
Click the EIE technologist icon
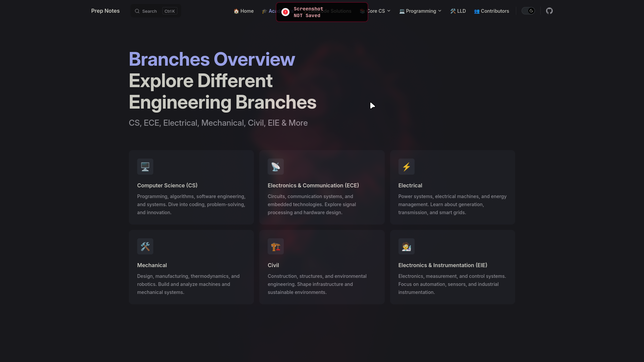coord(406,246)
